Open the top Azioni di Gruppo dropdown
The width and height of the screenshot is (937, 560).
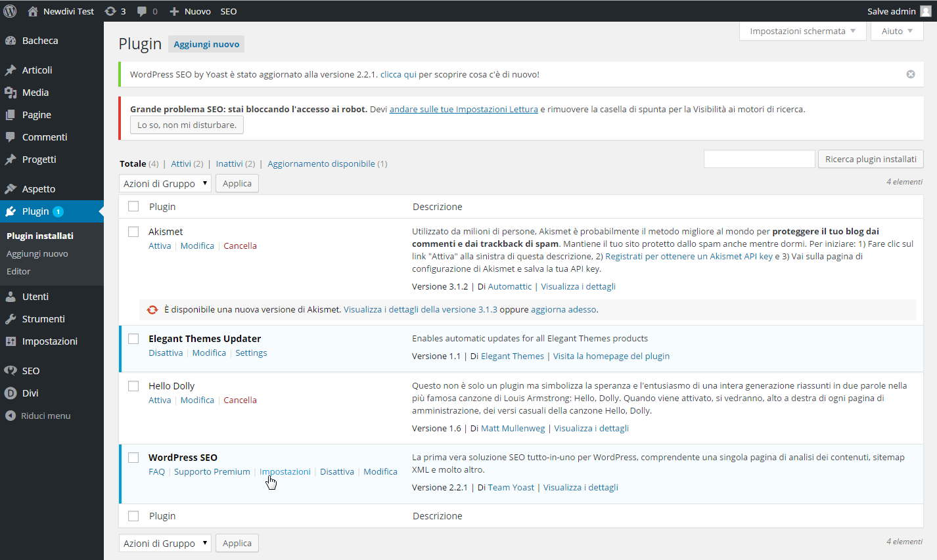[165, 184]
